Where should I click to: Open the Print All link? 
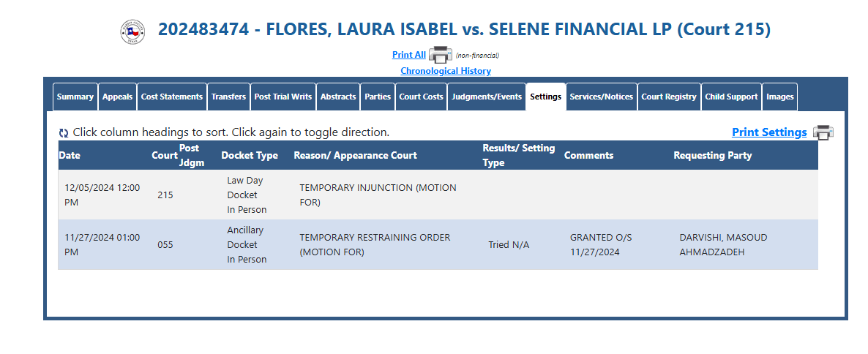coord(409,55)
